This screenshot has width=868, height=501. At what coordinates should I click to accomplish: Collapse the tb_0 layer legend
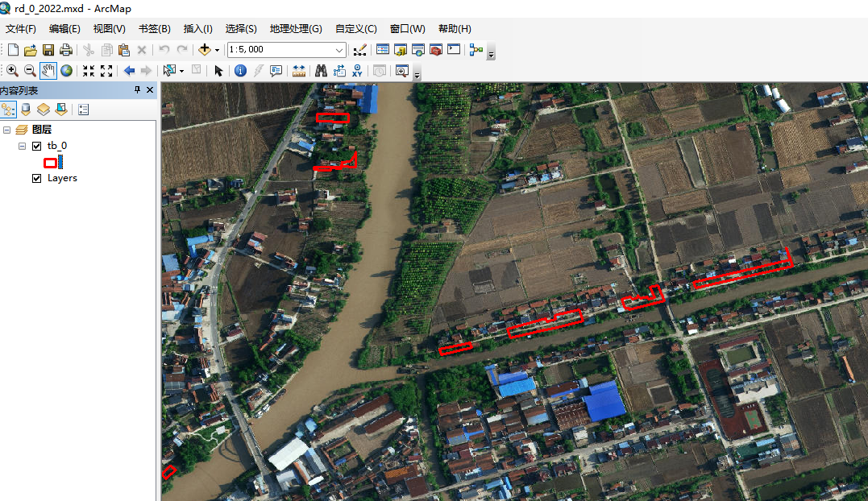(22, 146)
